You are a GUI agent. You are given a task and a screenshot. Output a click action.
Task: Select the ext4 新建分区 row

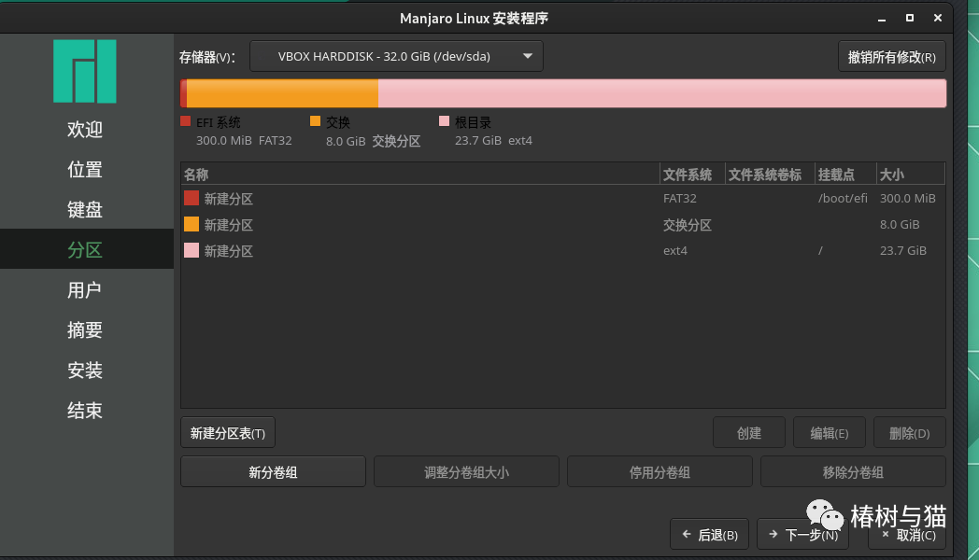tap(563, 251)
